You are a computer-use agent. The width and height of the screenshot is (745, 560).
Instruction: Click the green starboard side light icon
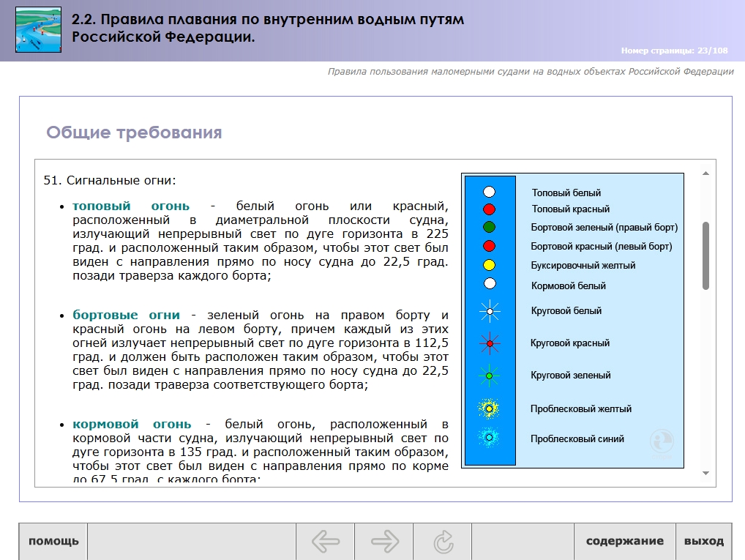coord(490,227)
